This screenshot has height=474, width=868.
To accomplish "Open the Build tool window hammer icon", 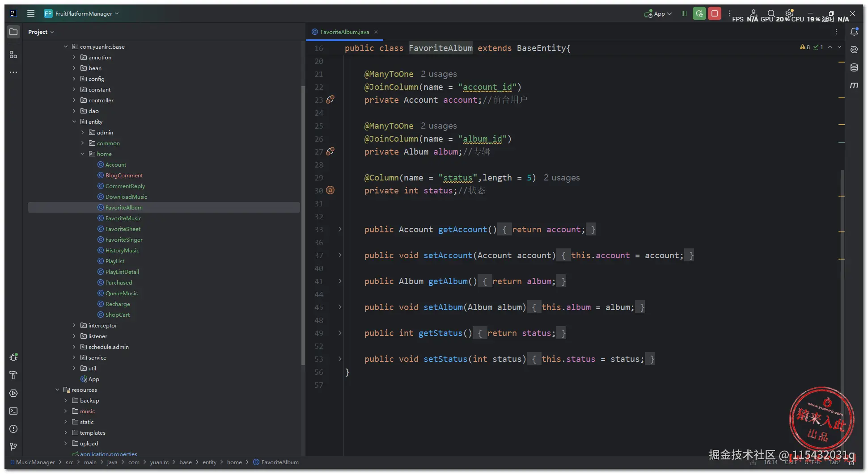I will (13, 375).
